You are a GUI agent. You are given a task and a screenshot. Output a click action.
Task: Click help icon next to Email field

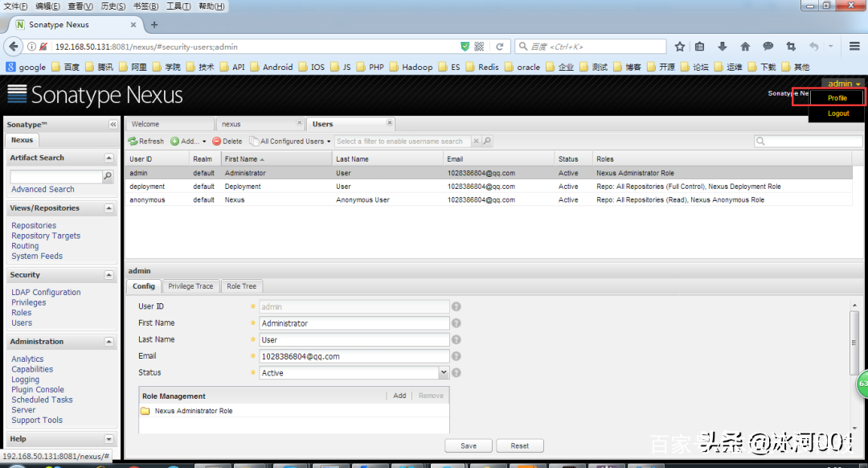(457, 356)
